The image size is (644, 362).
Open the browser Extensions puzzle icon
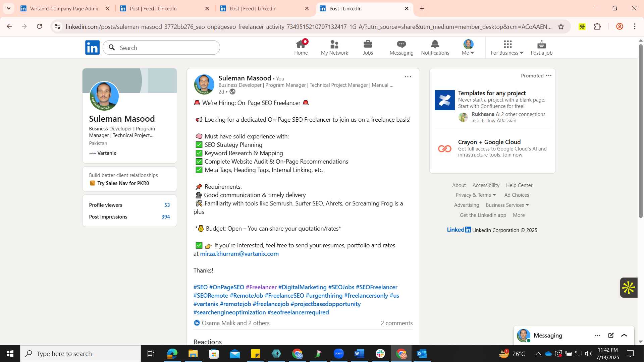coord(597,26)
